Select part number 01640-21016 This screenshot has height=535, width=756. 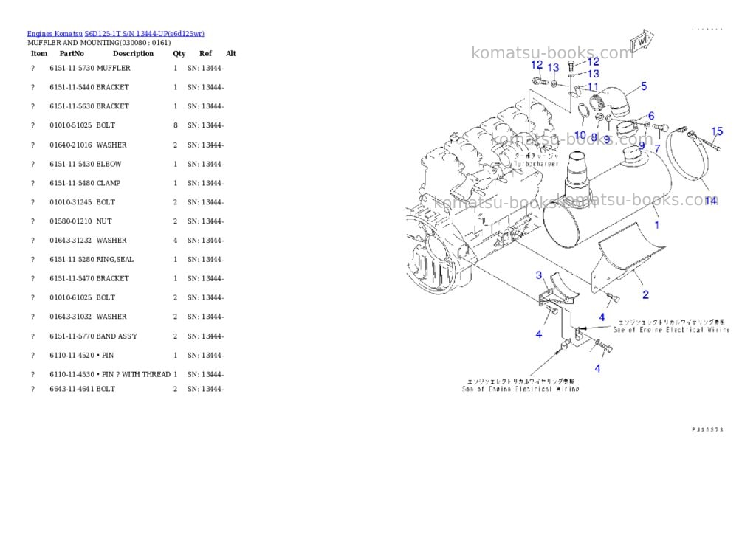tap(70, 145)
